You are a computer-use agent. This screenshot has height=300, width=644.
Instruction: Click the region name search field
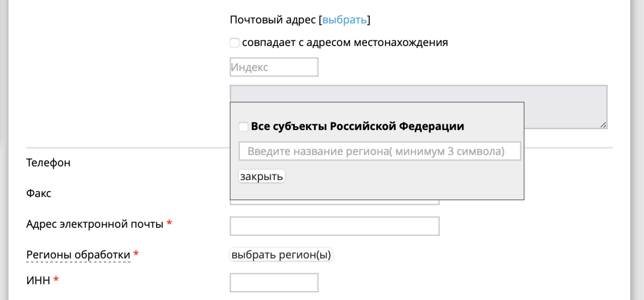click(x=380, y=151)
